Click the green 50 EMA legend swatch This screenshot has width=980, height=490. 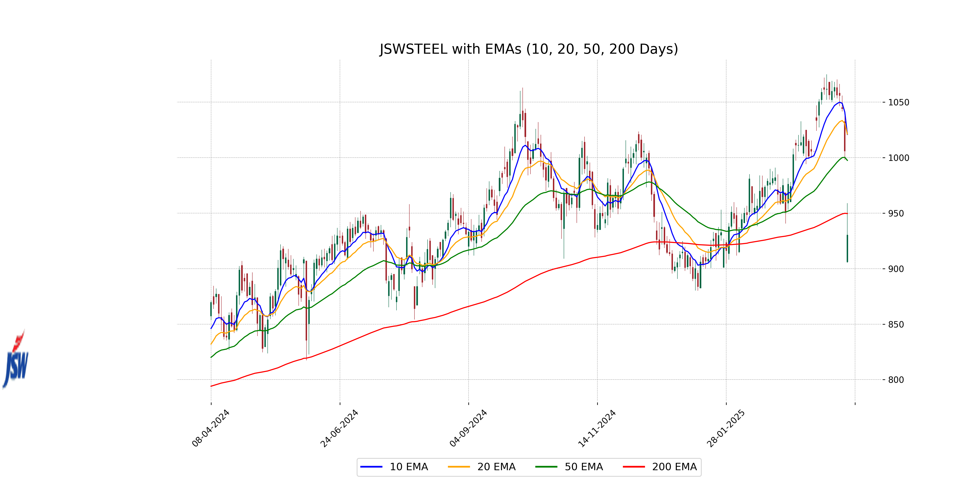[546, 467]
